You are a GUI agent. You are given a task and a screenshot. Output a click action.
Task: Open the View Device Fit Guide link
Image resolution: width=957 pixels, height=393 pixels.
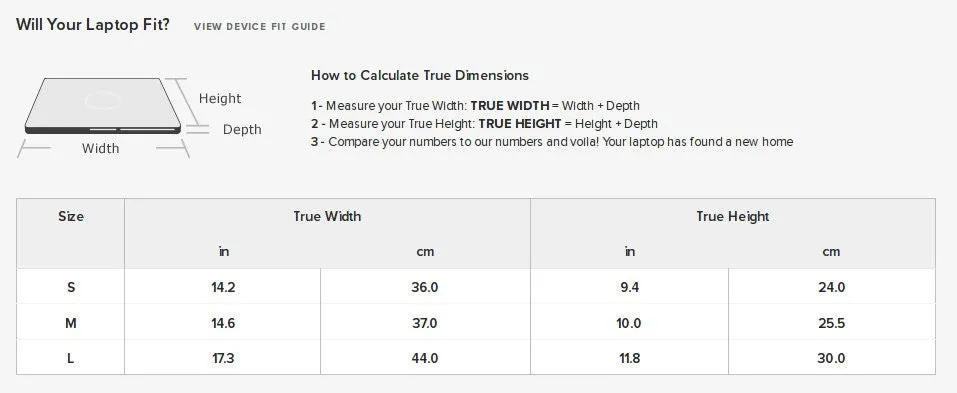(x=259, y=27)
